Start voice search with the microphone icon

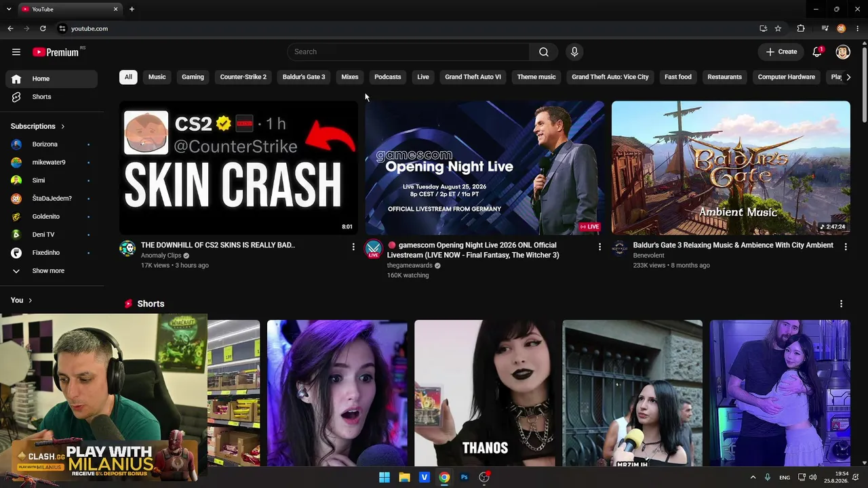[x=574, y=52]
